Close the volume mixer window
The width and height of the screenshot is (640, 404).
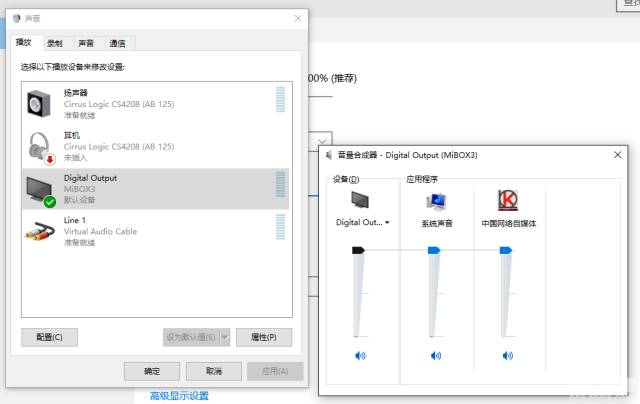pos(618,155)
